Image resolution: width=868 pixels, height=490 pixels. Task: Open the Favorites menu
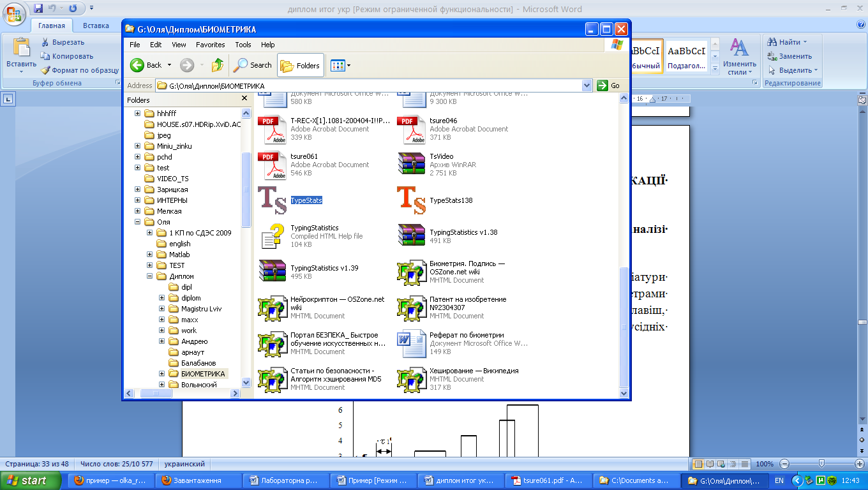211,45
